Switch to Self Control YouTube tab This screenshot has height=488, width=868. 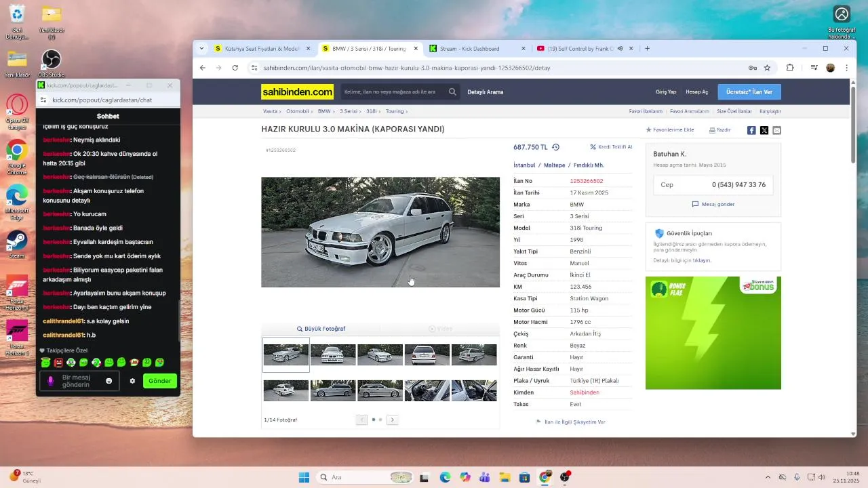[584, 49]
